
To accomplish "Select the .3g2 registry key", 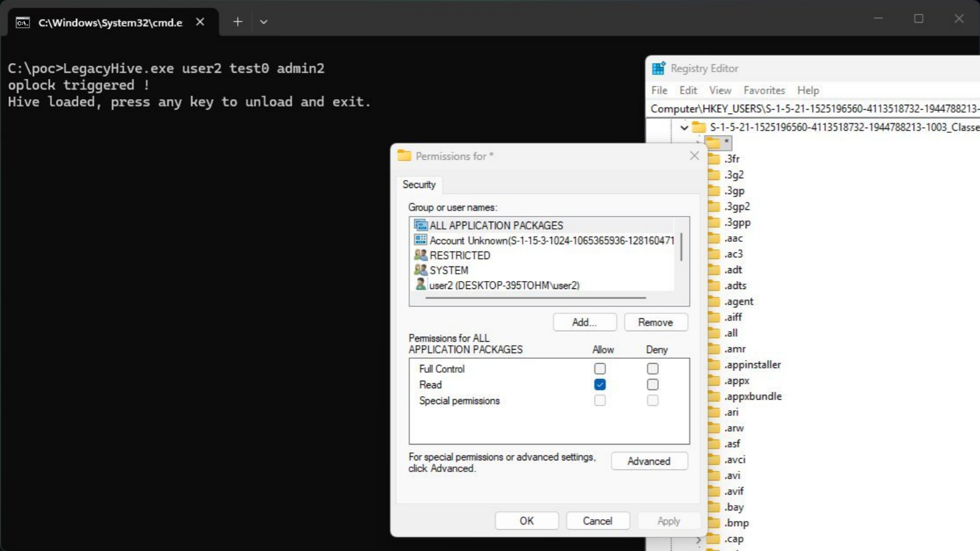I will click(734, 174).
